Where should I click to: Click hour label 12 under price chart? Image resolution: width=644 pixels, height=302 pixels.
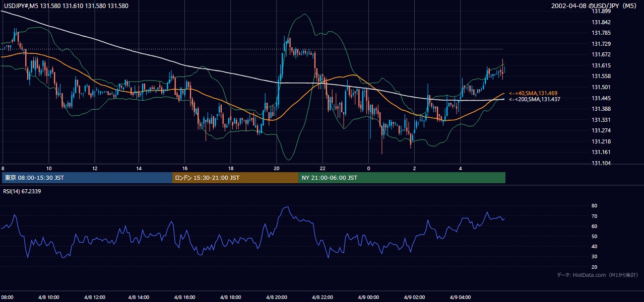coord(95,168)
